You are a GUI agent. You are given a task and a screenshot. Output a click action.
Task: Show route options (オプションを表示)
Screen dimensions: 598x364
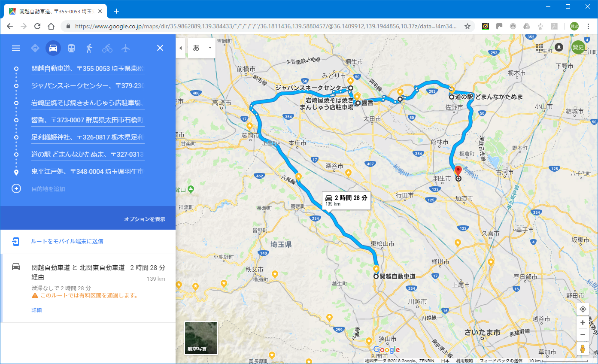point(145,219)
